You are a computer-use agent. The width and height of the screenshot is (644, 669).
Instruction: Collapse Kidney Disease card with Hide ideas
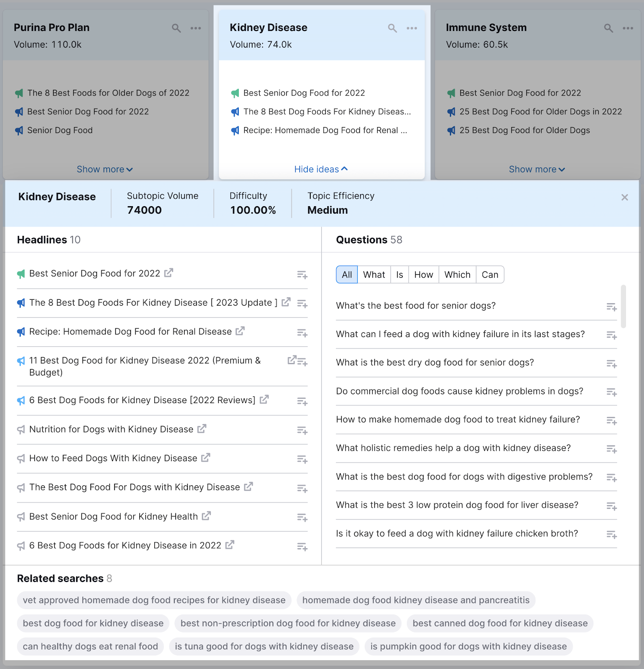tap(321, 169)
